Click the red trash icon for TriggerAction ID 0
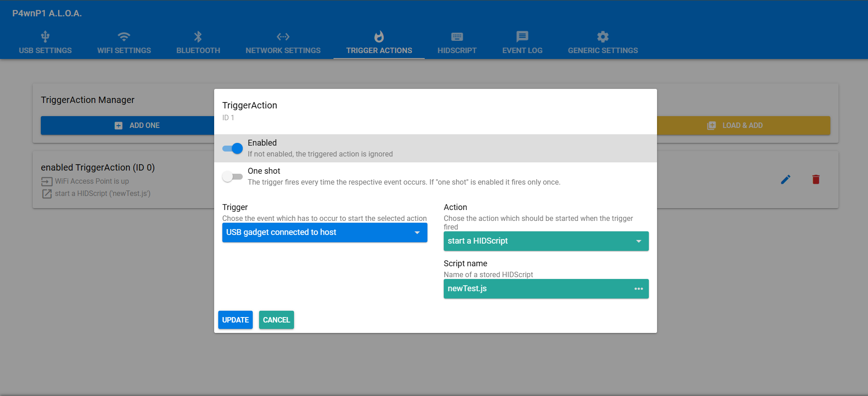The image size is (868, 396). click(816, 180)
